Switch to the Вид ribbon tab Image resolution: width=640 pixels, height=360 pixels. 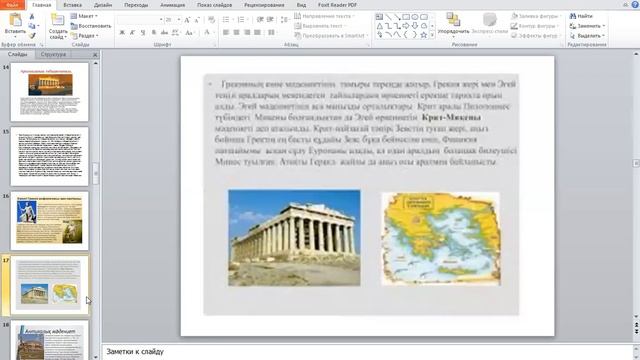coord(302,5)
